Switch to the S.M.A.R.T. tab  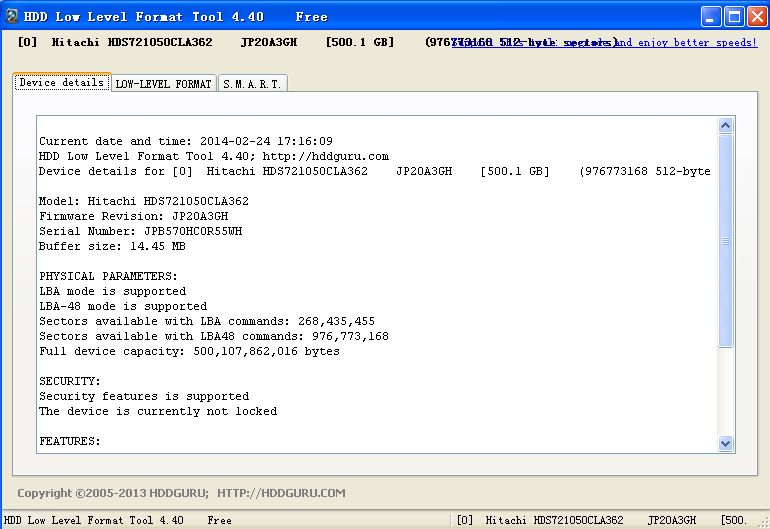coord(252,84)
